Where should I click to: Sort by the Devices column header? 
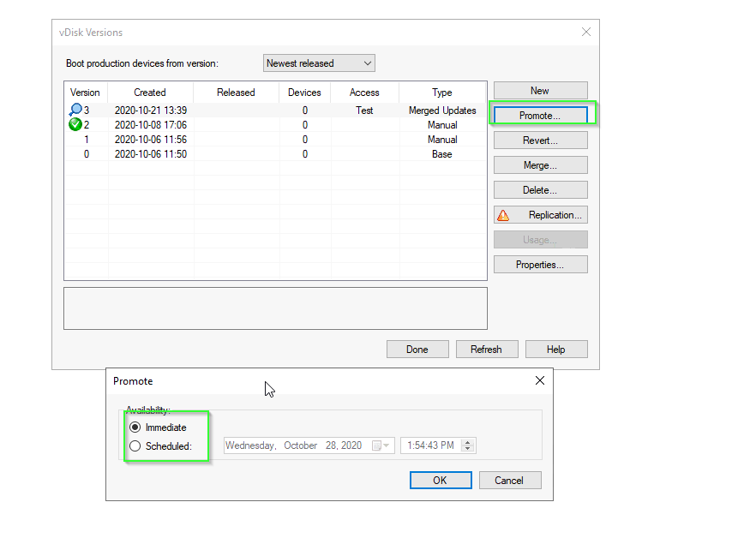[x=305, y=93]
